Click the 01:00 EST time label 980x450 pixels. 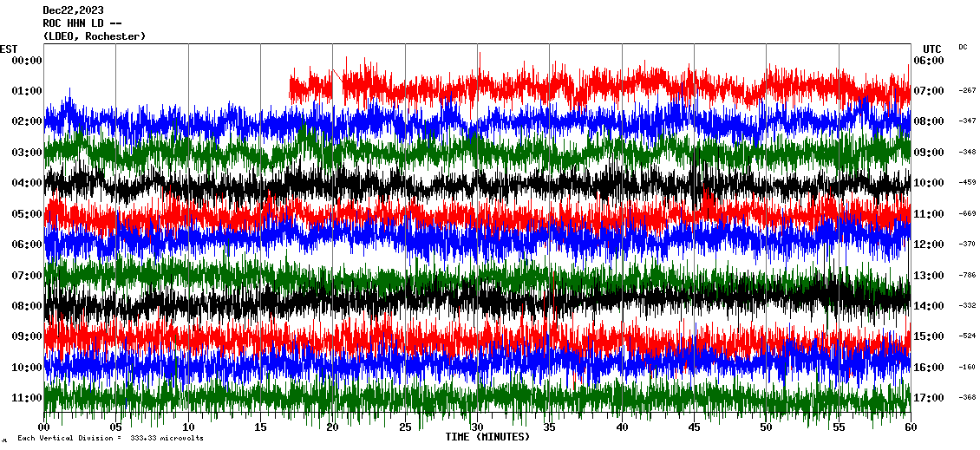click(x=27, y=91)
